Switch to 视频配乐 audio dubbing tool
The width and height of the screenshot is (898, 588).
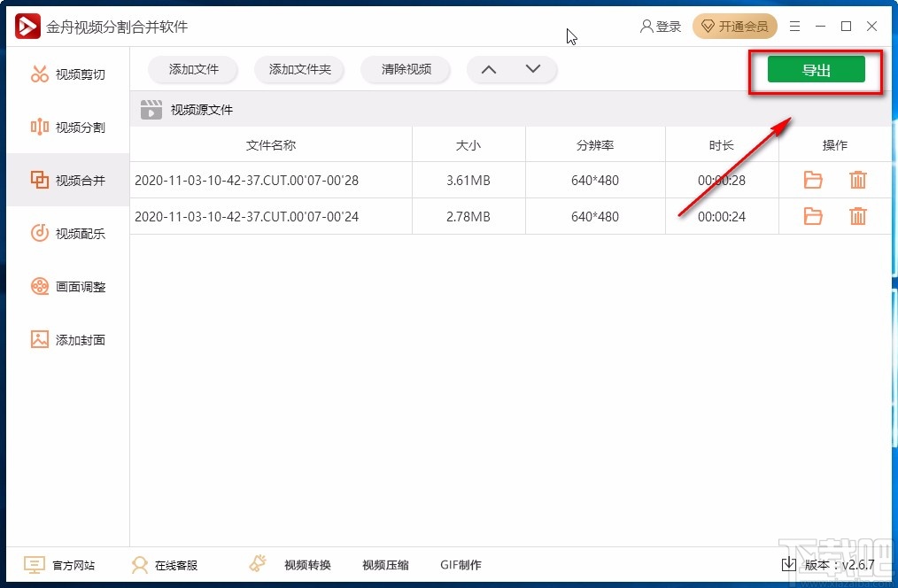coord(67,233)
